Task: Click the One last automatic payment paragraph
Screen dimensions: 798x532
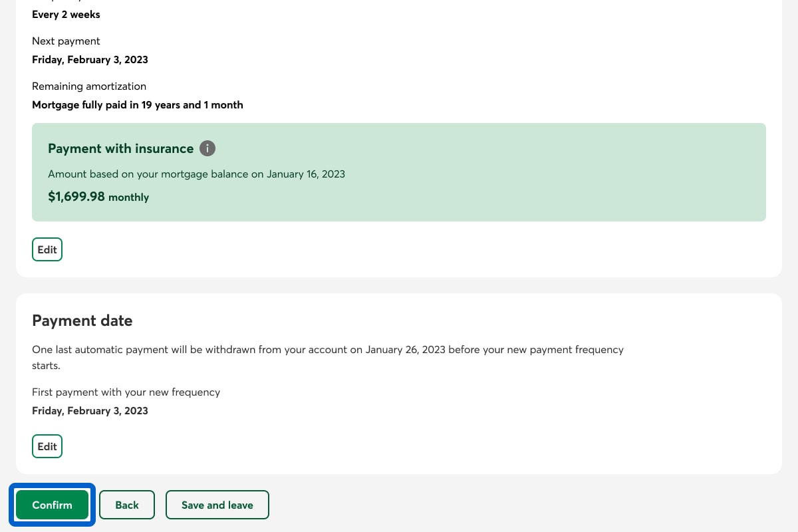Action: [327, 350]
